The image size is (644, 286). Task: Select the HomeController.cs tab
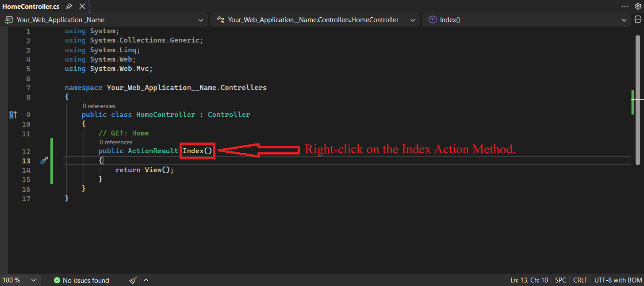[x=31, y=7]
